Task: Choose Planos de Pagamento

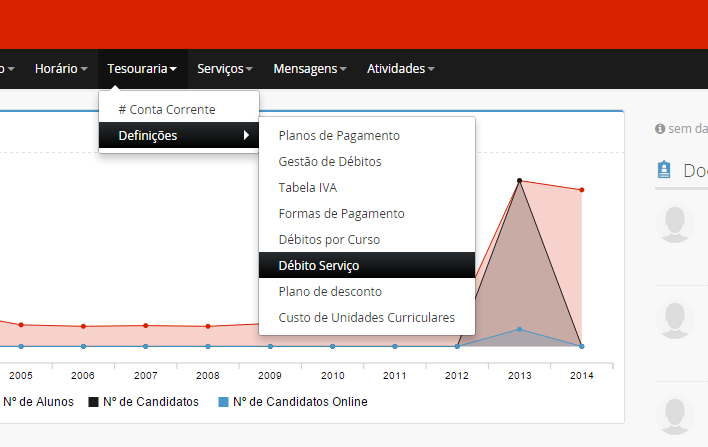Action: (339, 135)
